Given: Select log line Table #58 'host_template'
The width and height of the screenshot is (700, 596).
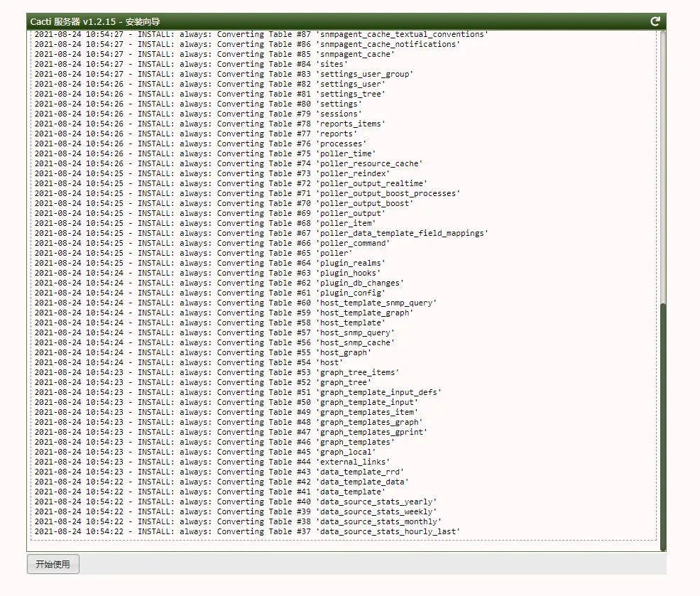Looking at the screenshot, I should [209, 323].
